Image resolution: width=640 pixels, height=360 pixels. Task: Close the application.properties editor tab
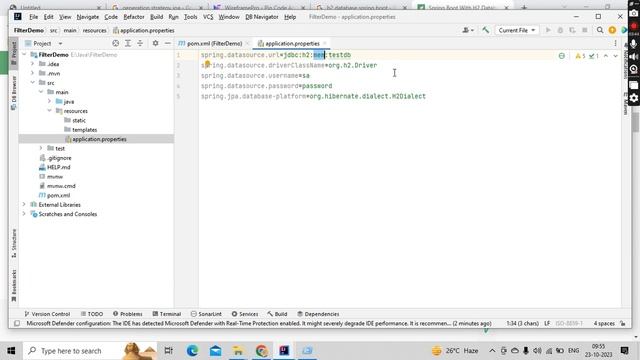coord(325,43)
